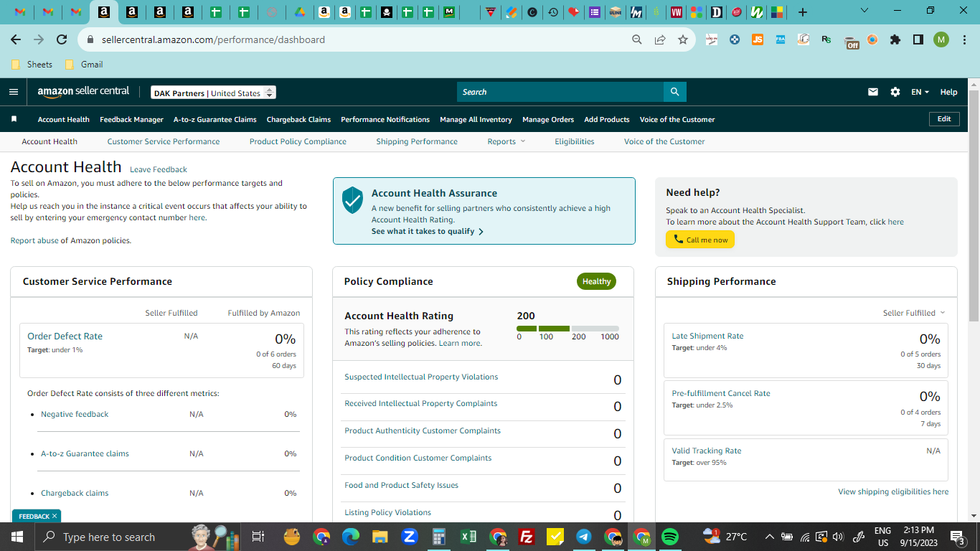Screen dimensions: 980x551
Task: Open the Chrome extensions puzzle icon
Action: click(895, 39)
